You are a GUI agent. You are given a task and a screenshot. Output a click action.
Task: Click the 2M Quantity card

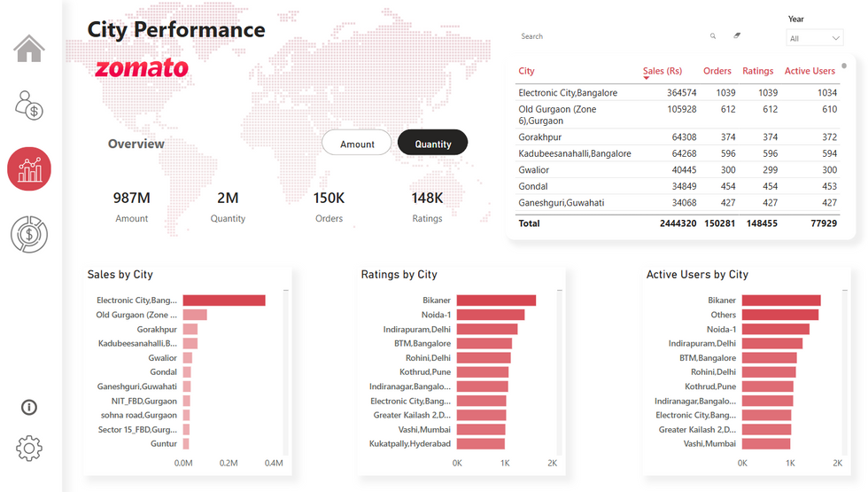click(x=228, y=206)
